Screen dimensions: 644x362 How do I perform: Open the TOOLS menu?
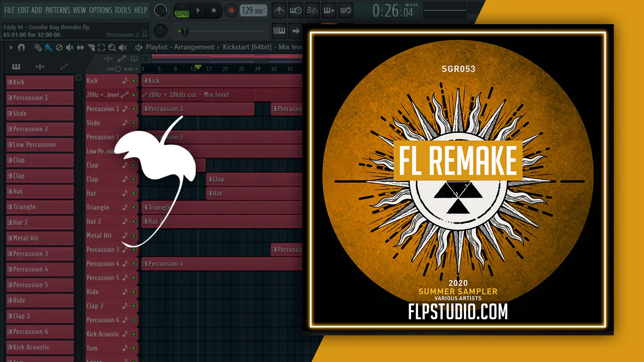[123, 10]
